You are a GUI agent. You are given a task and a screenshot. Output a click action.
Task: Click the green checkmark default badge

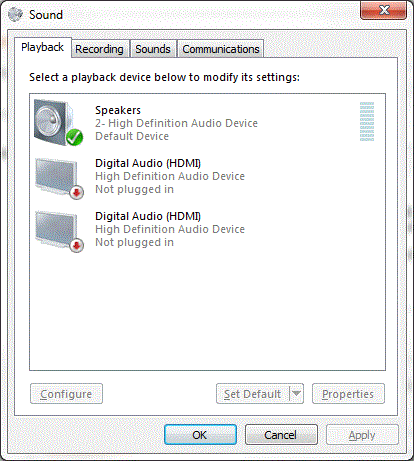pos(74,137)
